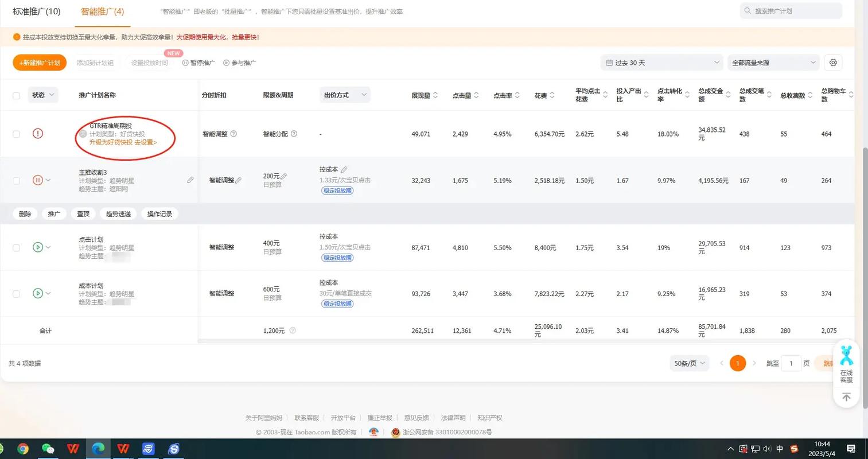This screenshot has height=459, width=868.
Task: Click the vertical scrollbar of the page
Action: 865,278
